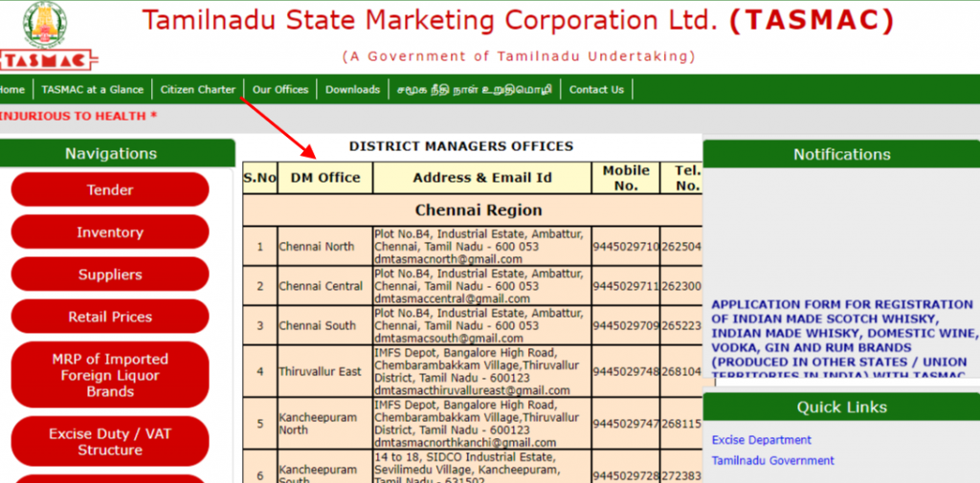Click mobile number 9445029728

626,476
